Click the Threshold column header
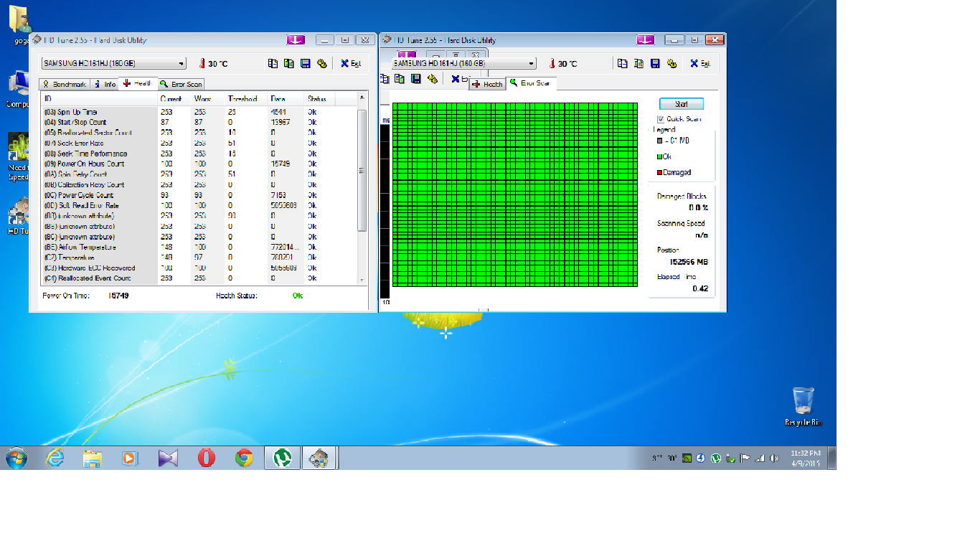Viewport: 980px width, 551px height. point(242,99)
